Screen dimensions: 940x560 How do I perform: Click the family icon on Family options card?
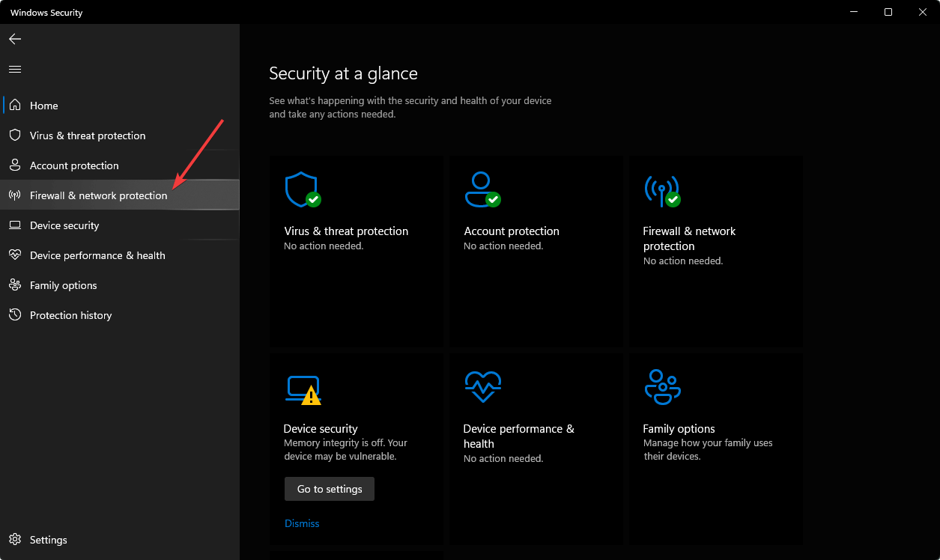(662, 387)
